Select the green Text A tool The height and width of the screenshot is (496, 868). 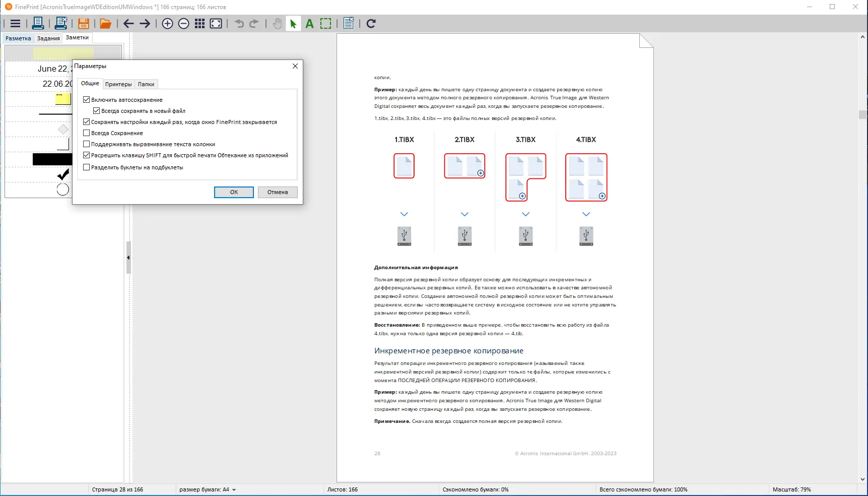(309, 24)
